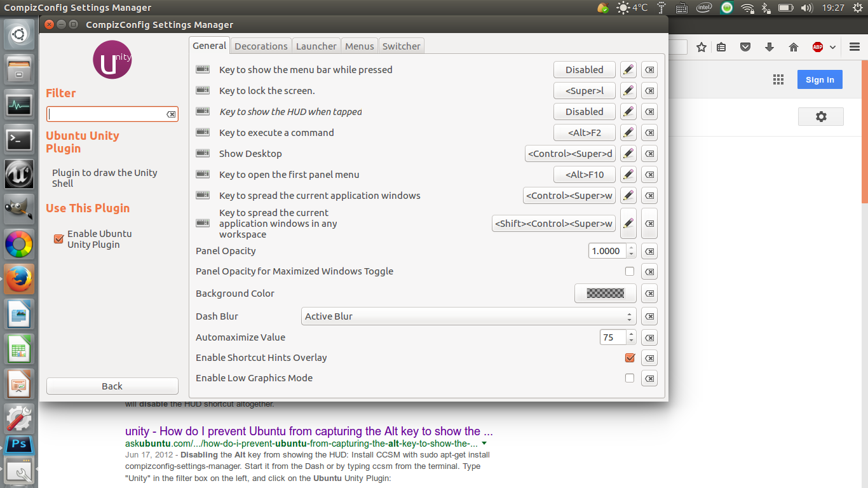Reset first panel menu key to default
The image size is (868, 488).
(649, 175)
